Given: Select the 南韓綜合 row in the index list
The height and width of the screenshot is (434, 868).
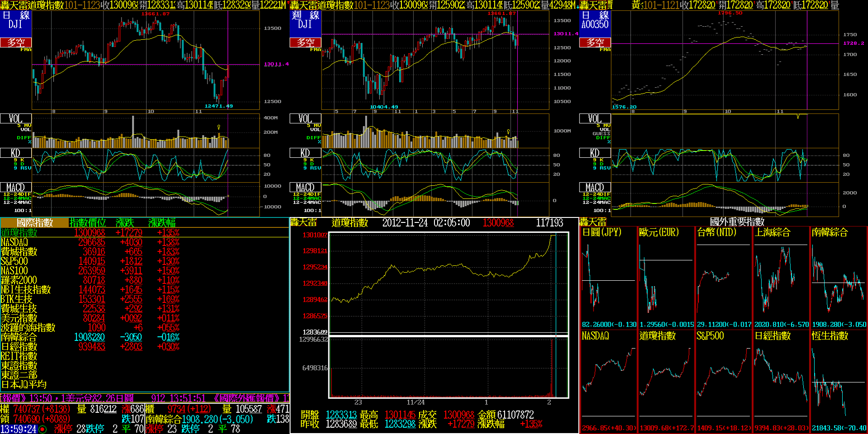Looking at the screenshot, I should [x=145, y=337].
